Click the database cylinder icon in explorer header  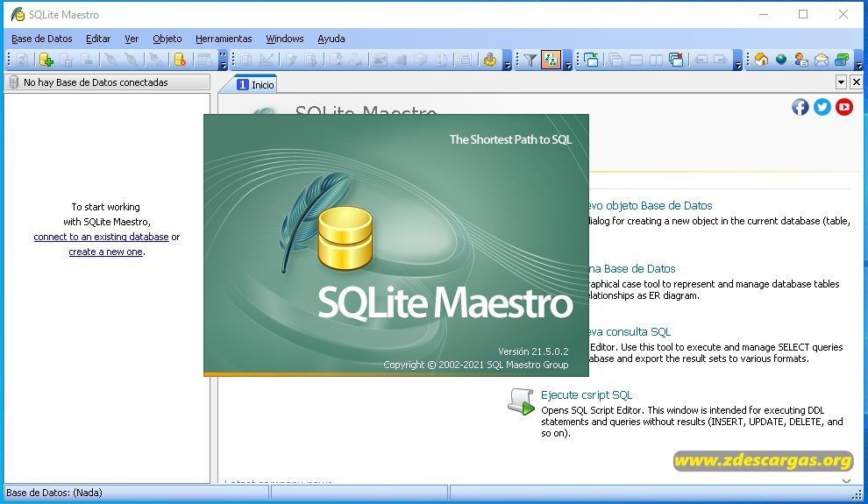(x=14, y=82)
